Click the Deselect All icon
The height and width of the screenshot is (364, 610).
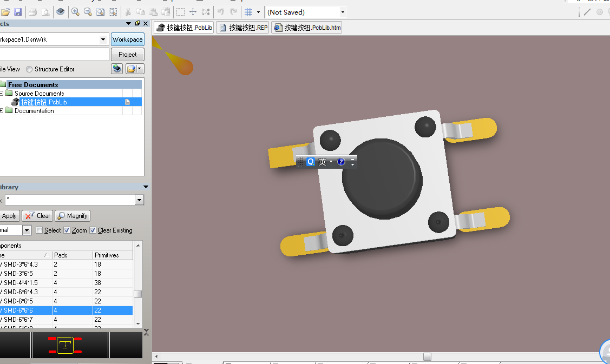point(206,12)
